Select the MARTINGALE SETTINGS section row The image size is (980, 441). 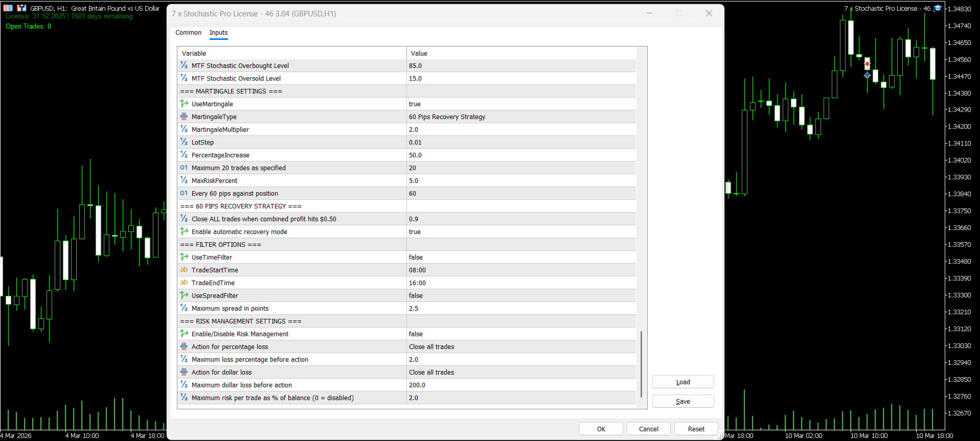point(406,91)
